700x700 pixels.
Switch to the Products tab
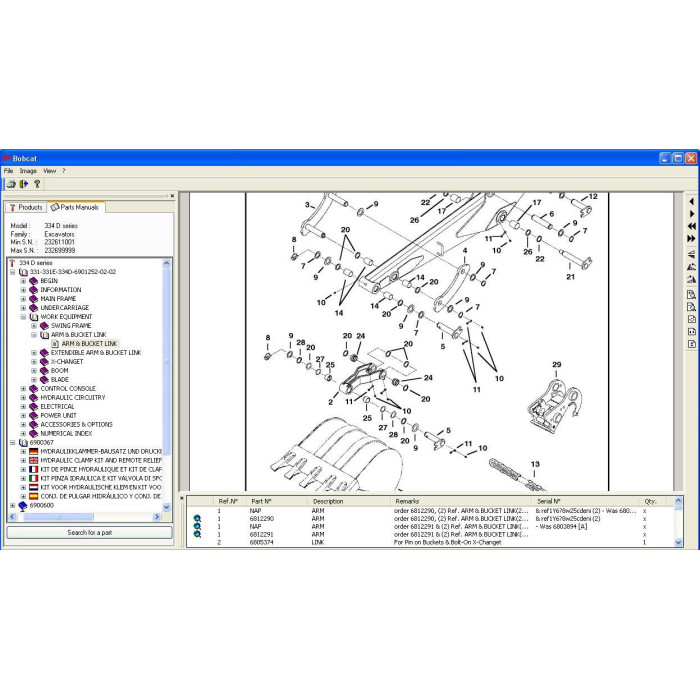point(26,207)
